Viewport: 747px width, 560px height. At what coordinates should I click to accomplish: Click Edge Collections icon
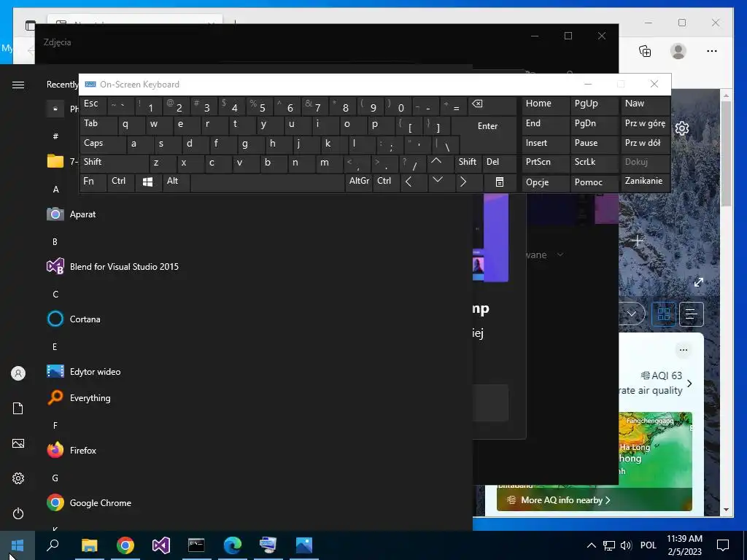645,51
